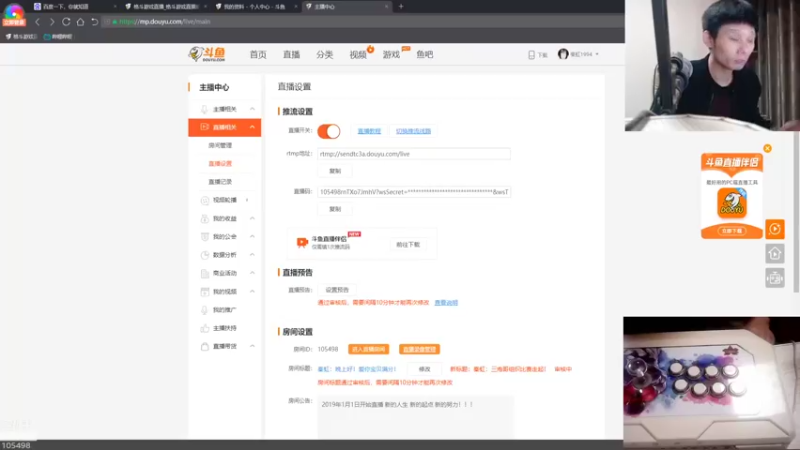Click the 我的推广 microphone icon
Viewport: 800px width, 450px height.
tap(205, 310)
